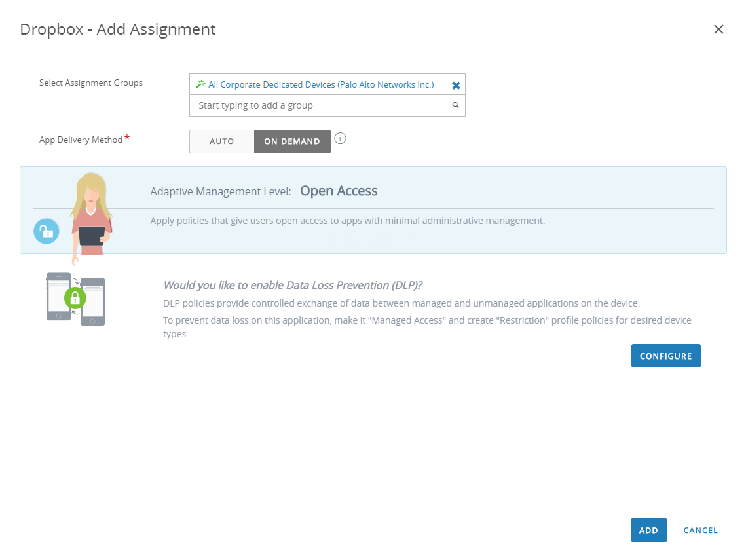Click 'App Delivery Method' label

(x=81, y=140)
